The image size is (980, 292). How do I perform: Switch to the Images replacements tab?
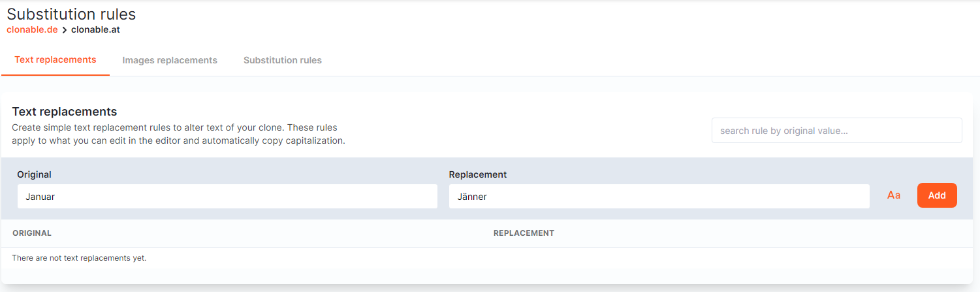point(170,60)
